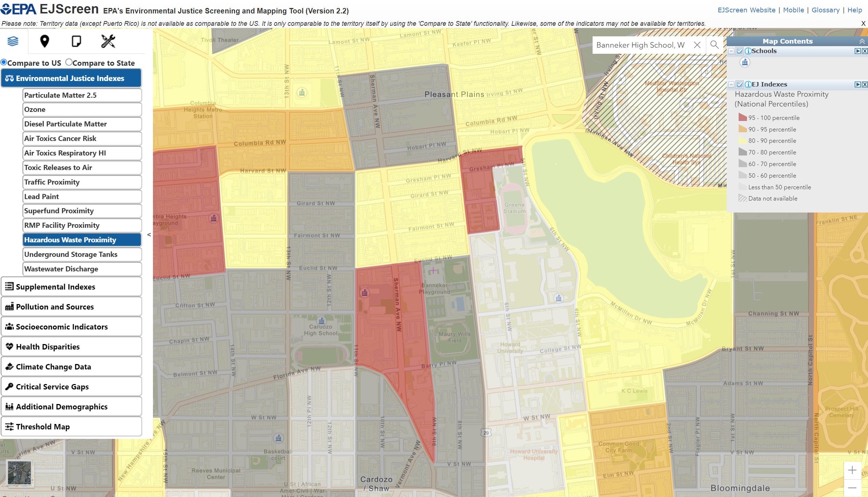Select the Particulate Matter 2.5 index
868x497 pixels.
(82, 95)
